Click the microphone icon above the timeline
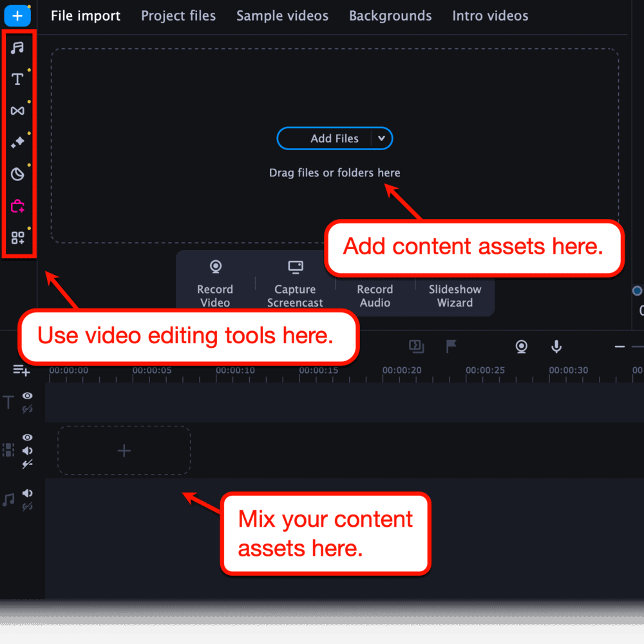The width and height of the screenshot is (644, 644). (x=556, y=346)
